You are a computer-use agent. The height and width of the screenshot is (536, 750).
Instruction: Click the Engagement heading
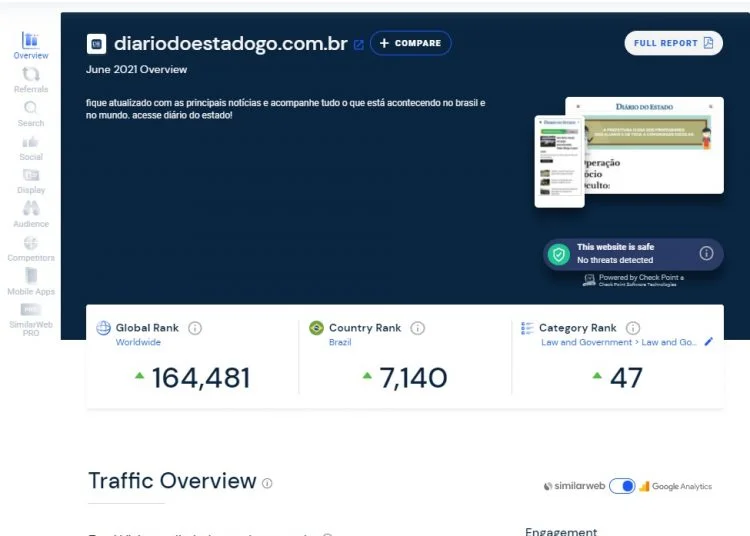pyautogui.click(x=561, y=531)
